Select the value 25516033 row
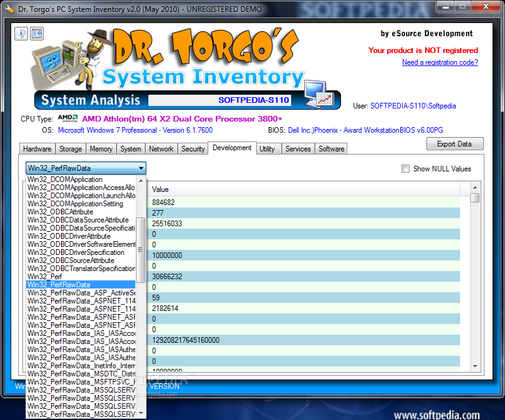Screen dimensions: 505x420 click(x=304, y=224)
